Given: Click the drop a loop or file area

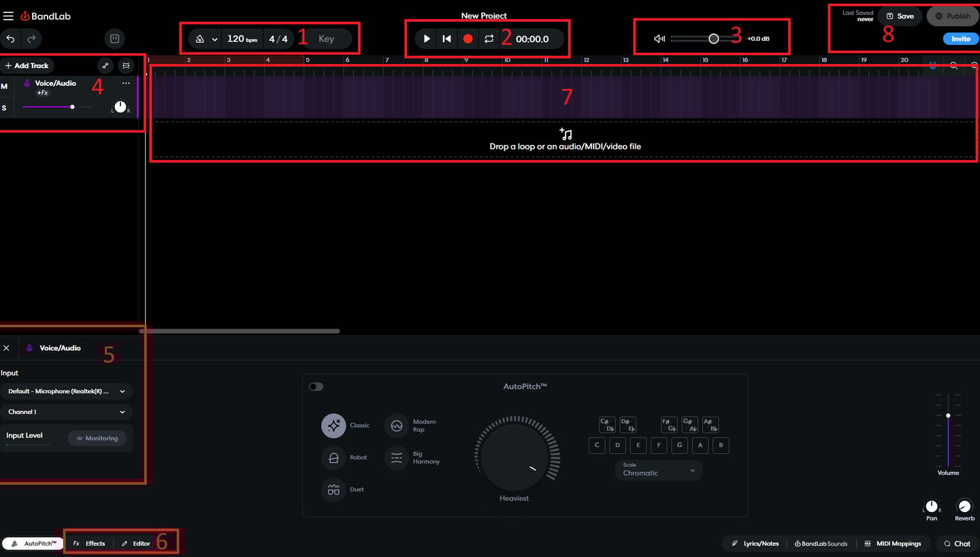Looking at the screenshot, I should tap(565, 139).
